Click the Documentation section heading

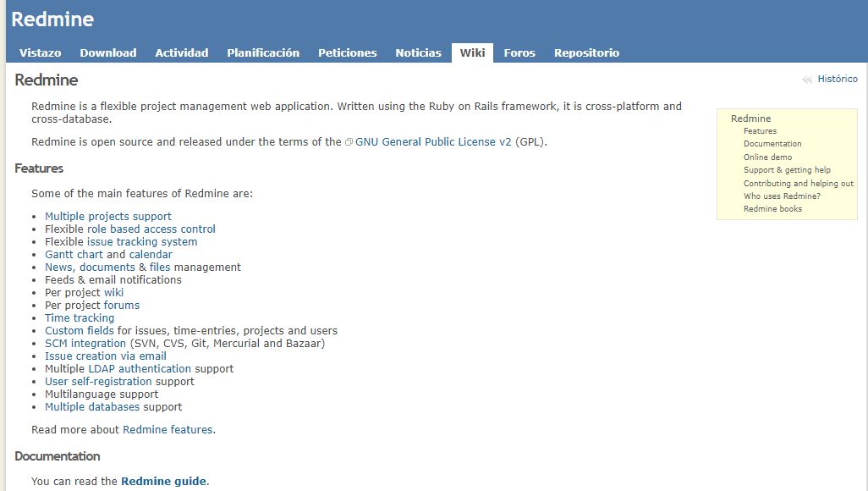57,456
